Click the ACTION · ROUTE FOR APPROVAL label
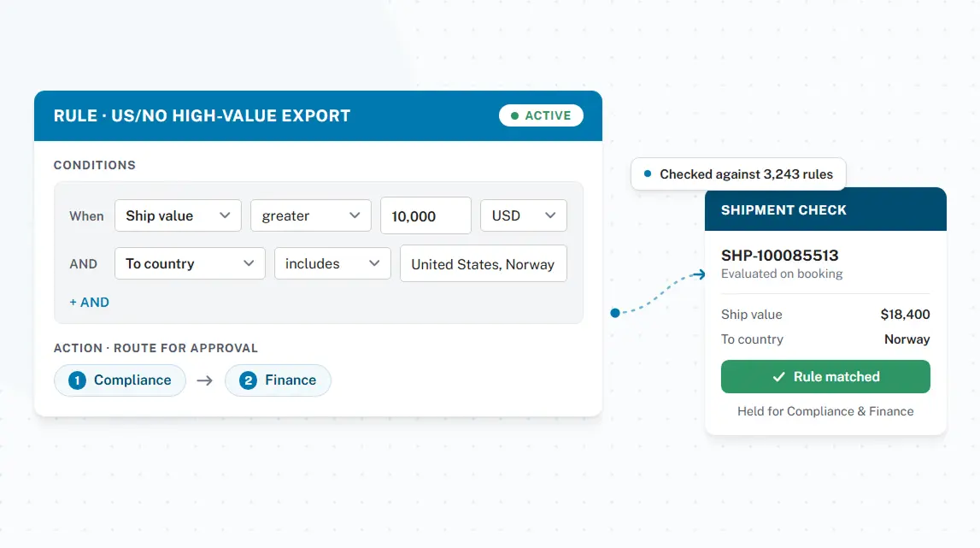Screen dimensions: 980x548 [156, 348]
